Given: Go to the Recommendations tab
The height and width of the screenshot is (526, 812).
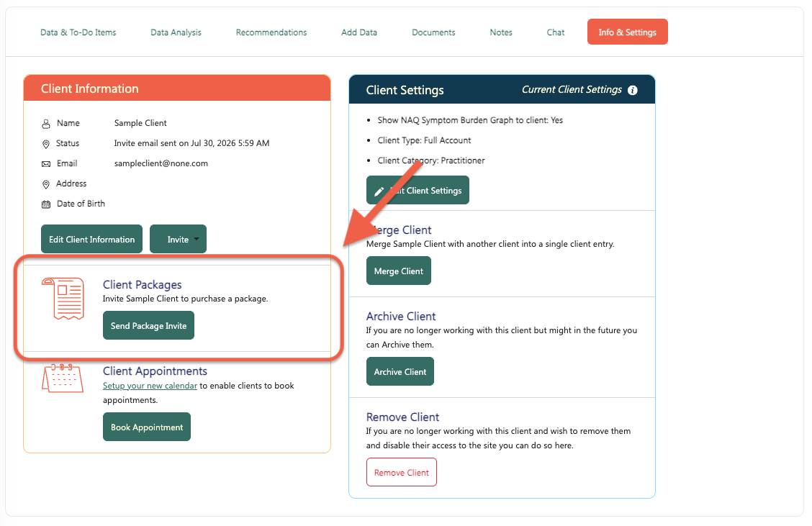Looking at the screenshot, I should [271, 32].
